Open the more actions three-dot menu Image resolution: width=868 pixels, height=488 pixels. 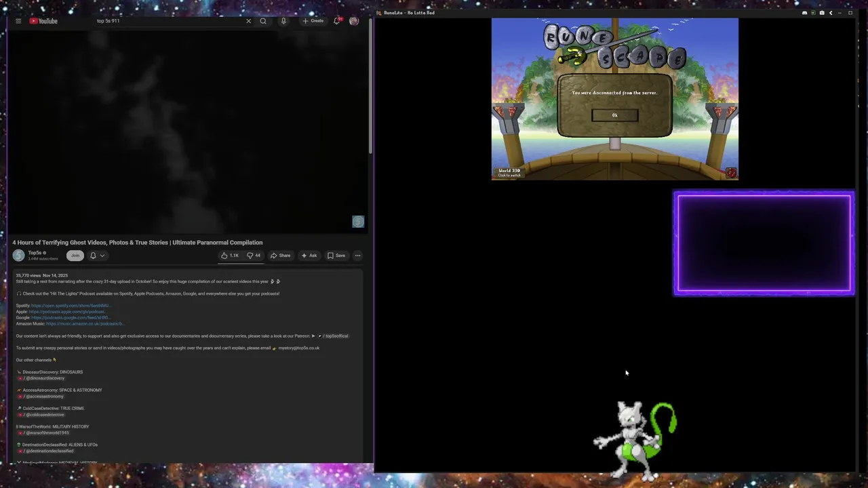tap(357, 256)
